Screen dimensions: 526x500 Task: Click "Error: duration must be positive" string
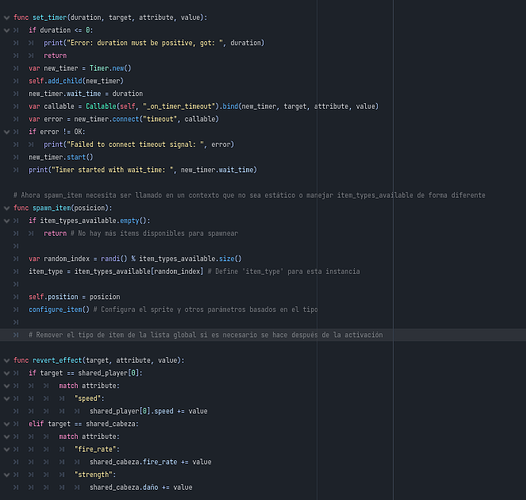click(x=146, y=43)
